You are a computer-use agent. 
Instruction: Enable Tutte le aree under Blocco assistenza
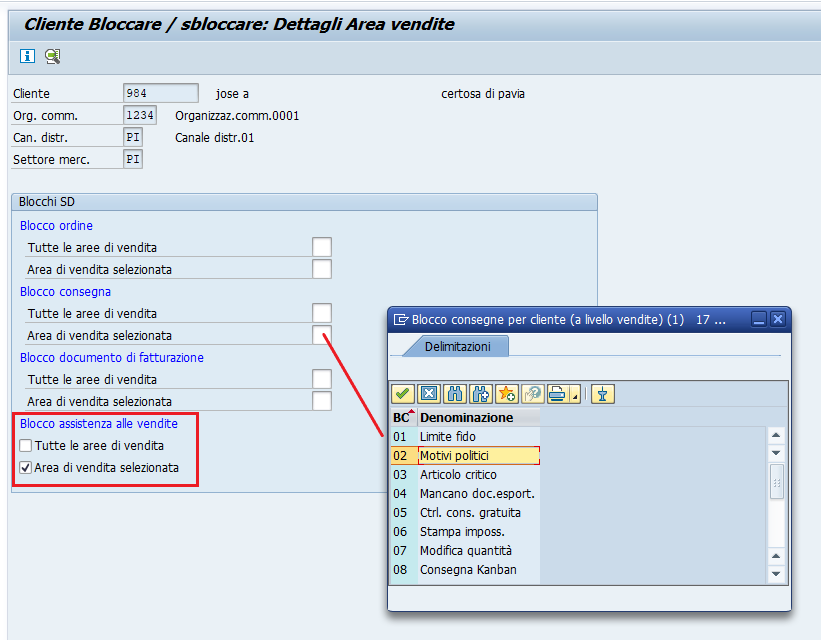(x=26, y=446)
